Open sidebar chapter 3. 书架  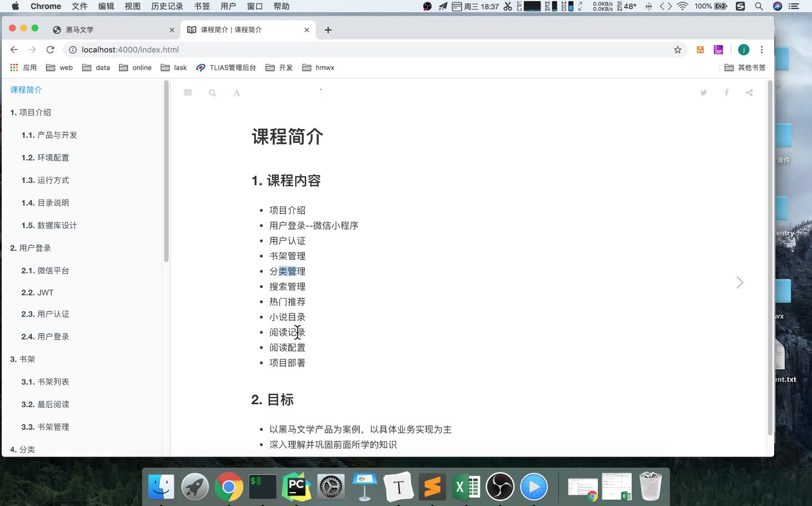(23, 359)
